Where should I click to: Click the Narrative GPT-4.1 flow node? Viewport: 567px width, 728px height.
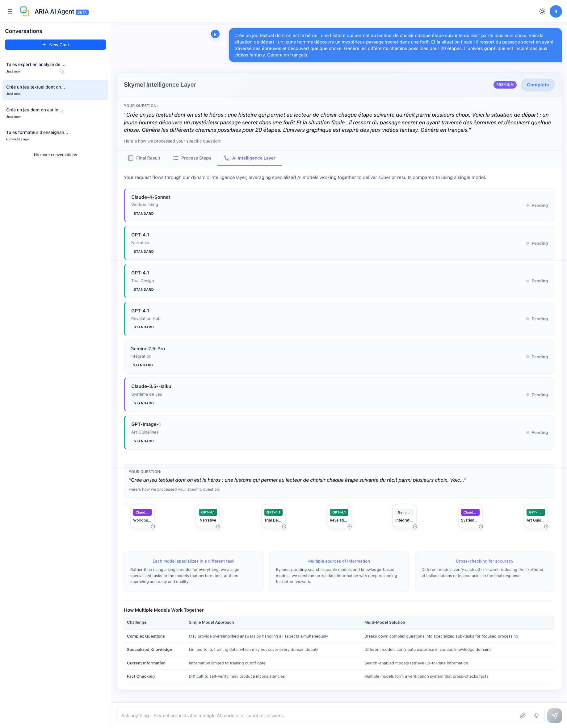click(x=208, y=516)
